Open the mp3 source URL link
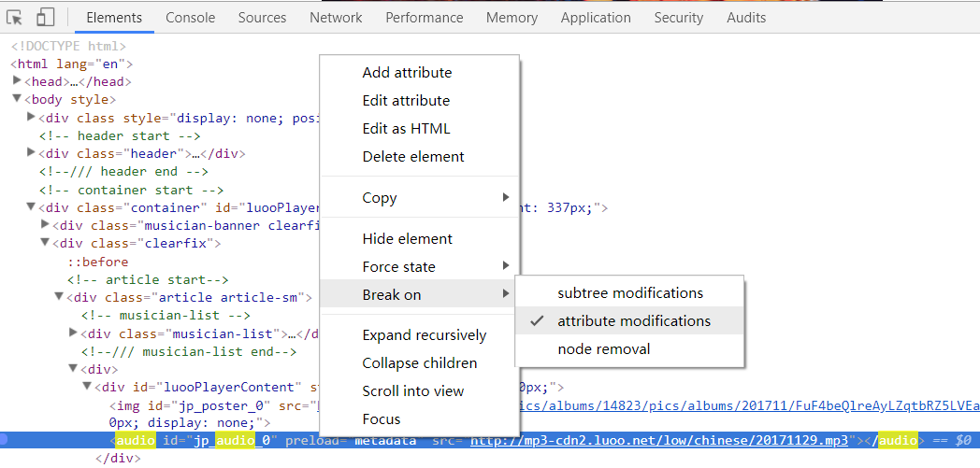Image resolution: width=980 pixels, height=468 pixels. click(659, 441)
